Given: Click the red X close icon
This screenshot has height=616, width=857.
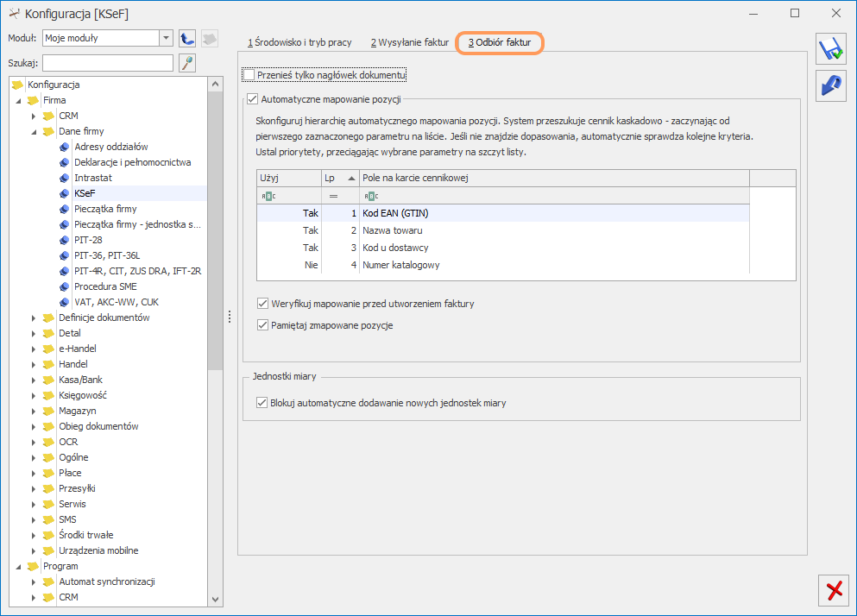Looking at the screenshot, I should [833, 590].
